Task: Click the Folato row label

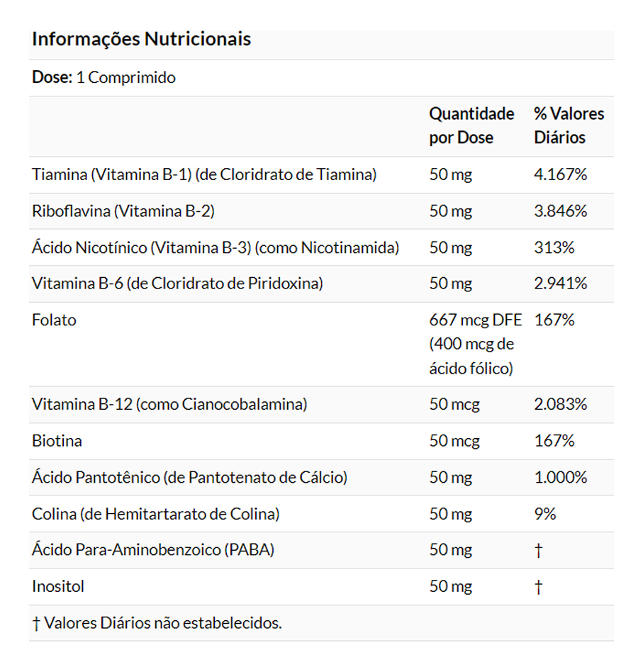Action: (54, 320)
